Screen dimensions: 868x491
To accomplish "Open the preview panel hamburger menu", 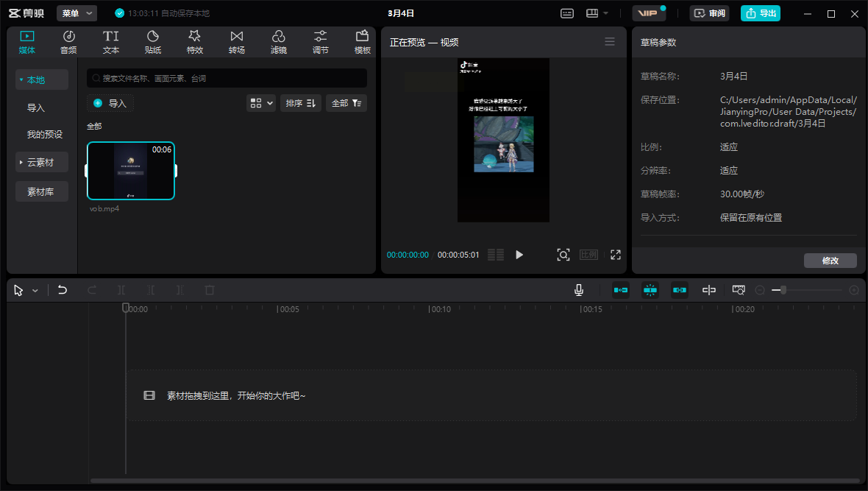I will (x=610, y=42).
